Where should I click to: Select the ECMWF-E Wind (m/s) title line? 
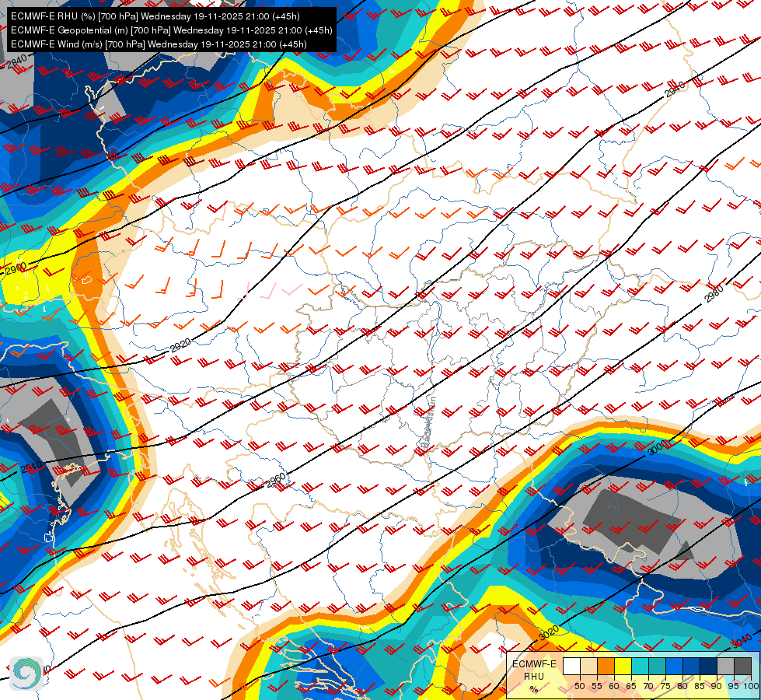click(x=159, y=44)
